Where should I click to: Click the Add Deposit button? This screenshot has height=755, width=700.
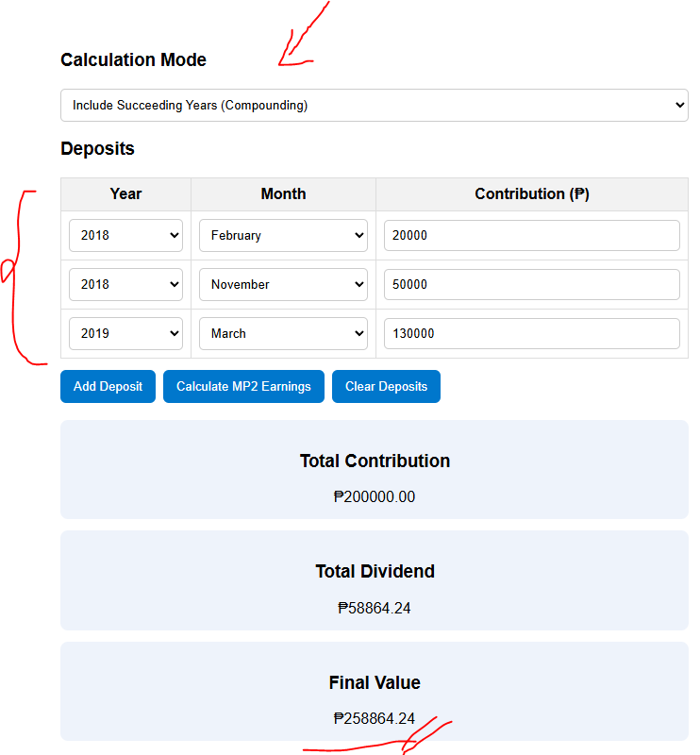(108, 386)
